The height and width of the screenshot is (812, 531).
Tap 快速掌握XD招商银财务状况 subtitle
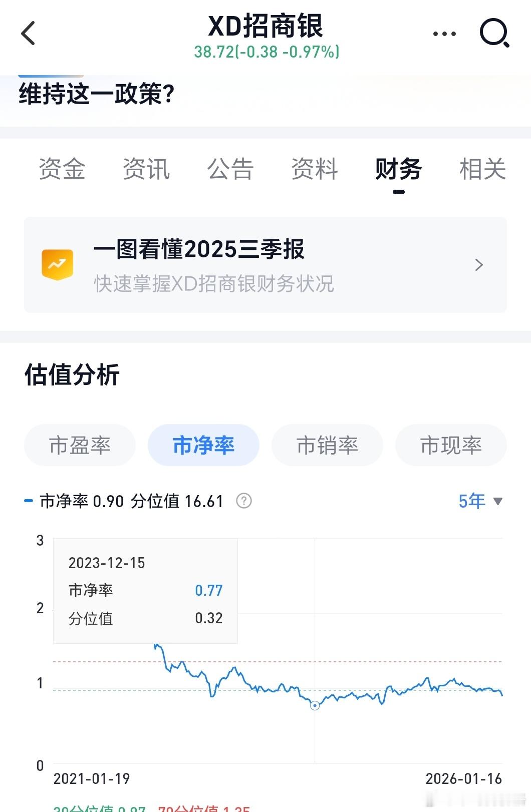(214, 284)
